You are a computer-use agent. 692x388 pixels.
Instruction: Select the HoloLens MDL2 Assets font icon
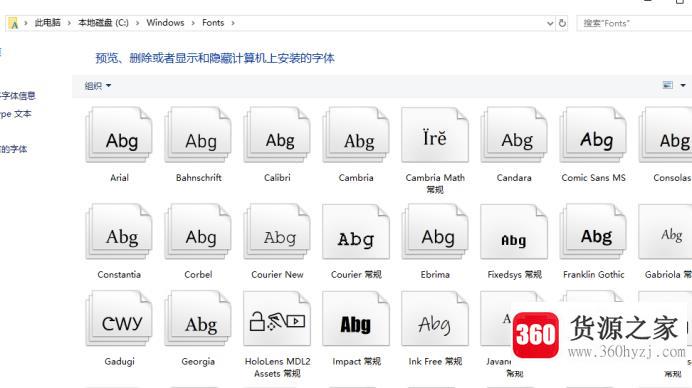click(x=277, y=318)
